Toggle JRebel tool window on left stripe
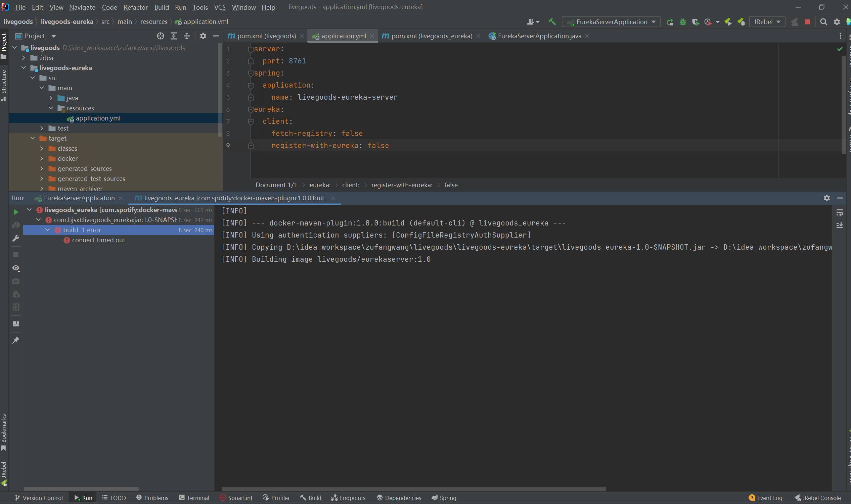Image resolution: width=851 pixels, height=504 pixels. click(4, 474)
